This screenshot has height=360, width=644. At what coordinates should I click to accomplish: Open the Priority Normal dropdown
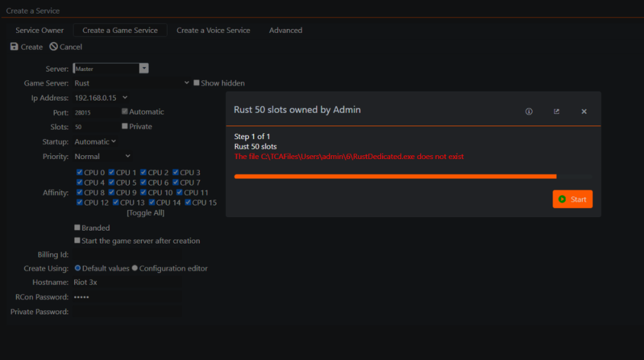point(128,156)
